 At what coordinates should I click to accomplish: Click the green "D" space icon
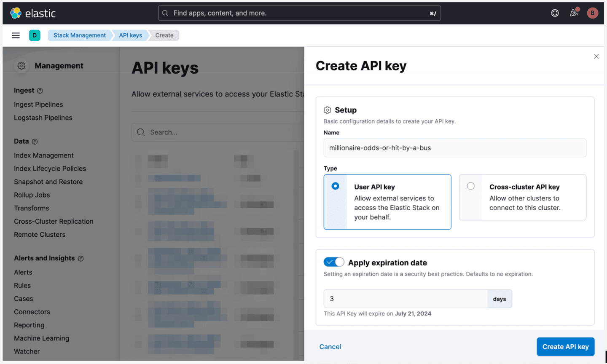tap(35, 35)
